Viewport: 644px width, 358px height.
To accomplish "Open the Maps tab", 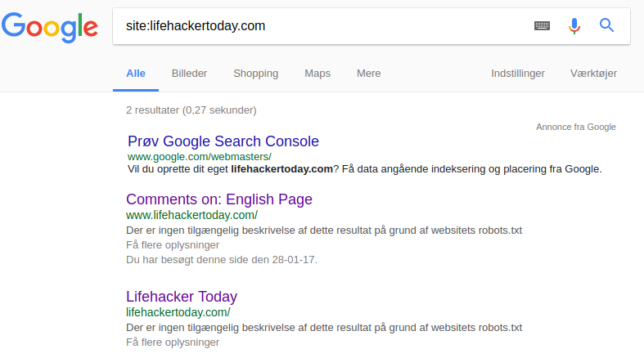I will 317,74.
